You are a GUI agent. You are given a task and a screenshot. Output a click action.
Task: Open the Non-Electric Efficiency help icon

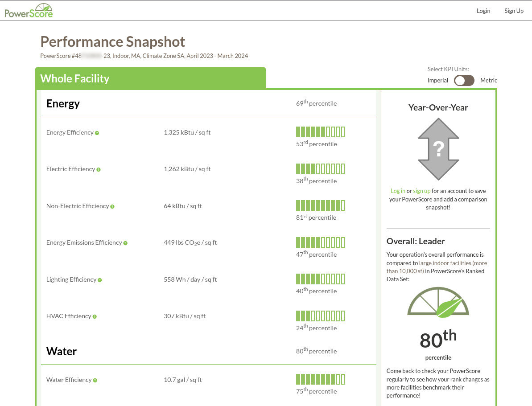112,206
